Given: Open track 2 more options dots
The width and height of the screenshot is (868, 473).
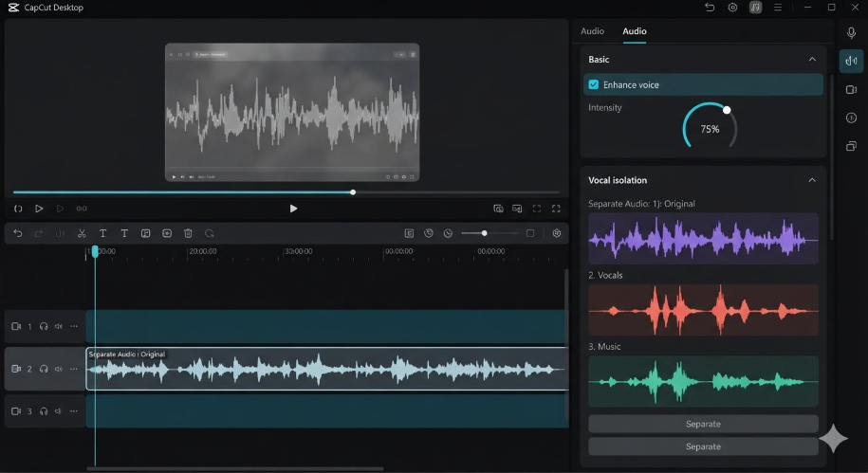Looking at the screenshot, I should (x=74, y=369).
